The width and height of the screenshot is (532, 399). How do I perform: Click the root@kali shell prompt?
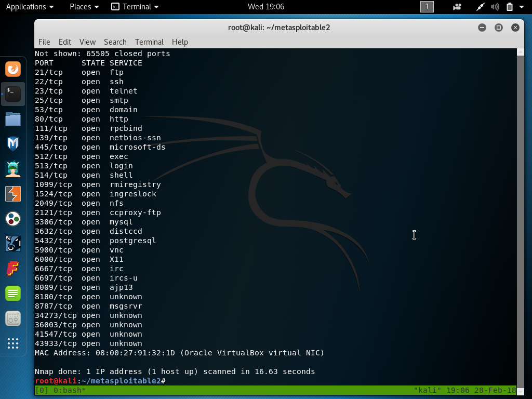100,381
